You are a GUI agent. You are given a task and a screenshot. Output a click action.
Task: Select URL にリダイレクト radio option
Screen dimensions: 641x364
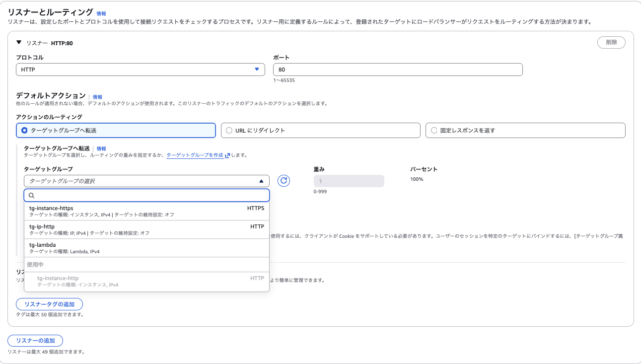click(x=229, y=131)
